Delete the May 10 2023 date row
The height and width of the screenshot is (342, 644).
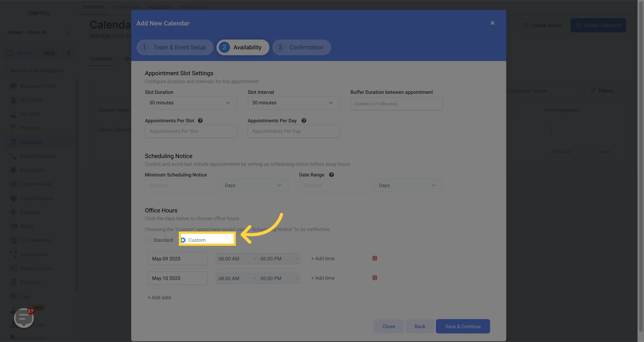(x=374, y=278)
